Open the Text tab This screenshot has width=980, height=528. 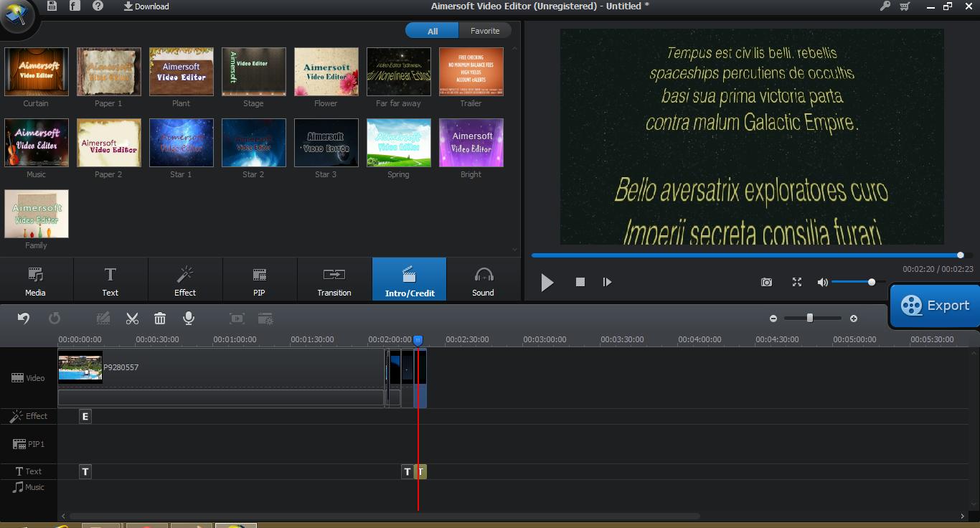tap(110, 280)
